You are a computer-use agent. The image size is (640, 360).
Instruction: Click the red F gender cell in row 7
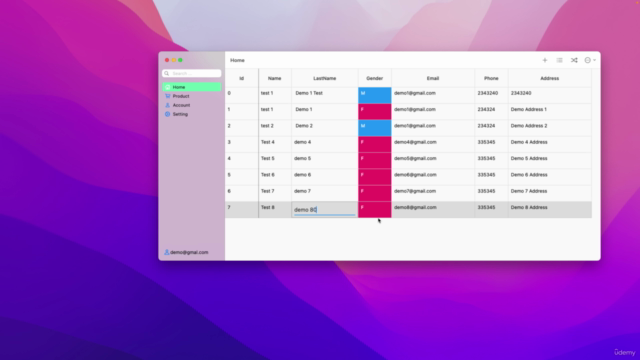[375, 209]
